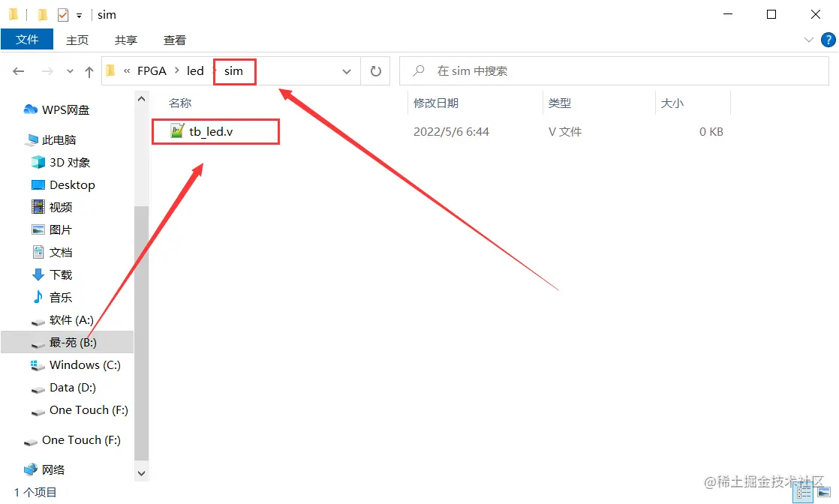
Task: Click the Back navigation arrow
Action: pyautogui.click(x=19, y=70)
